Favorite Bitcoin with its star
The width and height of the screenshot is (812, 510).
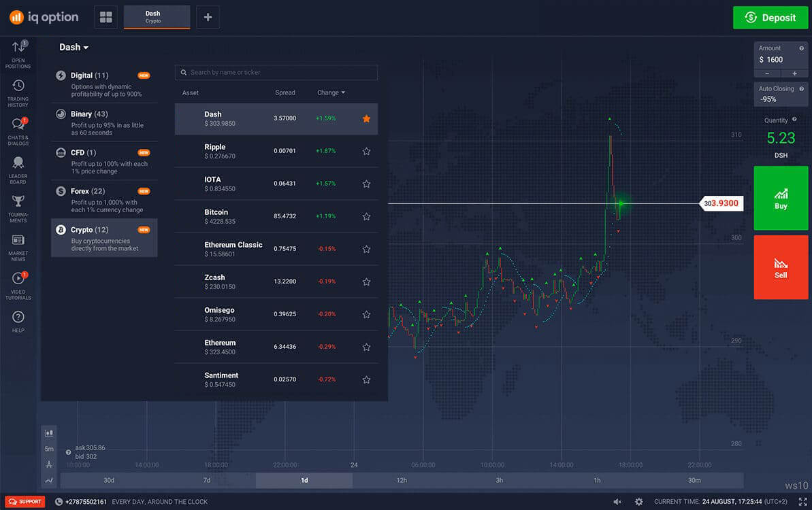point(367,217)
